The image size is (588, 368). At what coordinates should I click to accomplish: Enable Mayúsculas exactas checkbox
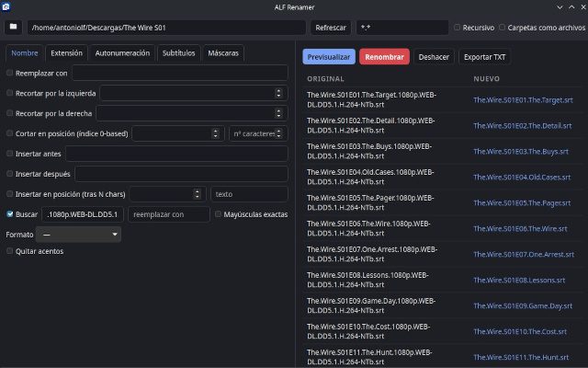point(218,214)
